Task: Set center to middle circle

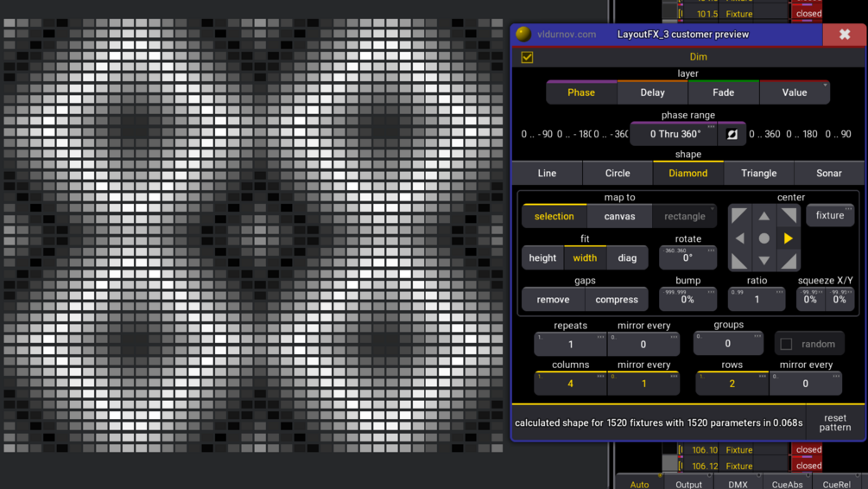Action: pos(764,238)
